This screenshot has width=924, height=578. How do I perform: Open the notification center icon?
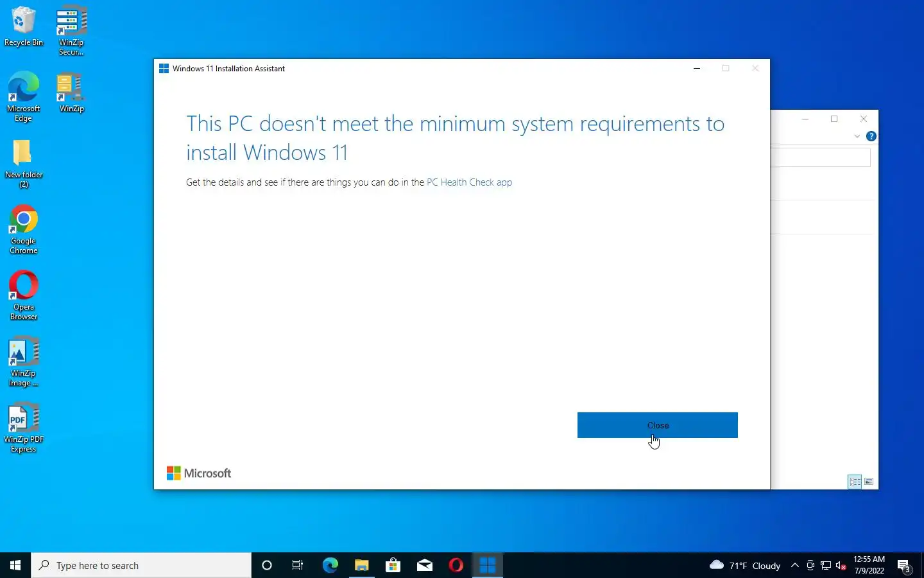904,566
